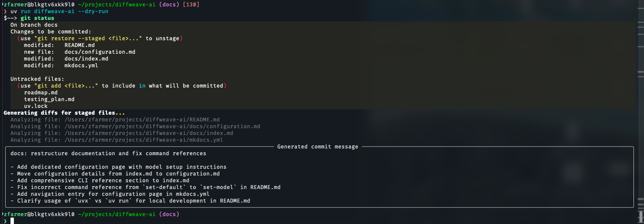
Task: Click the prompt chevron before uv run
Action: pos(5,11)
